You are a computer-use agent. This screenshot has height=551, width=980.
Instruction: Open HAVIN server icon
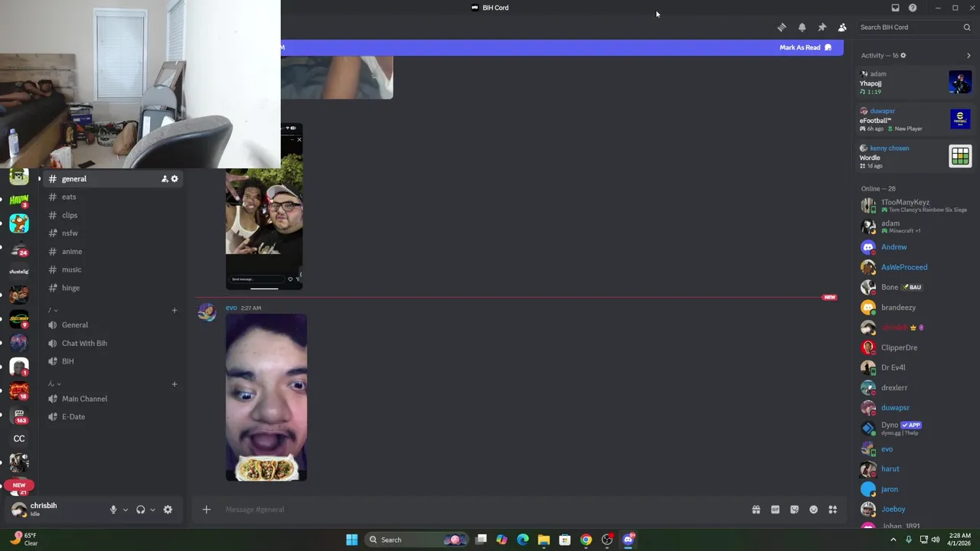19,201
